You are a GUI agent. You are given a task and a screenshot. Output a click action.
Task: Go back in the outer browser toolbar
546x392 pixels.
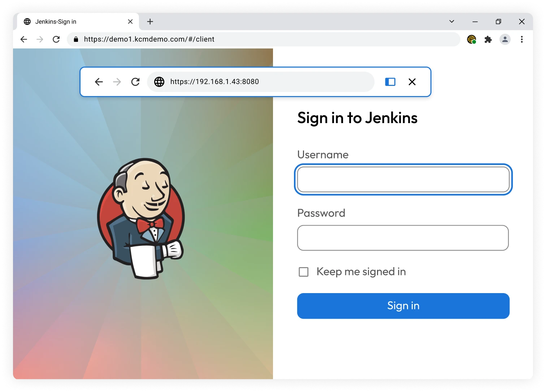24,39
